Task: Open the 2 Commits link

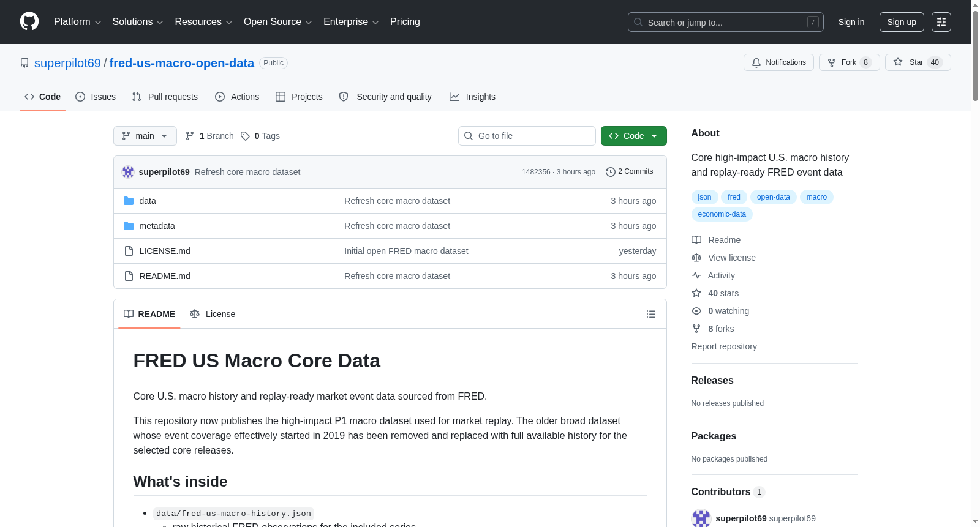Action: click(x=630, y=172)
